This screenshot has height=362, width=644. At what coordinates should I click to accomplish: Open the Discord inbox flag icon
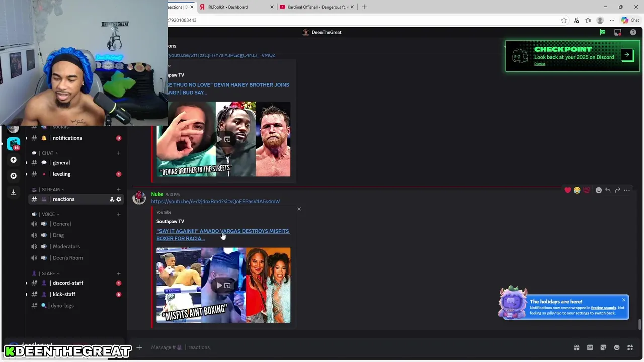(602, 32)
